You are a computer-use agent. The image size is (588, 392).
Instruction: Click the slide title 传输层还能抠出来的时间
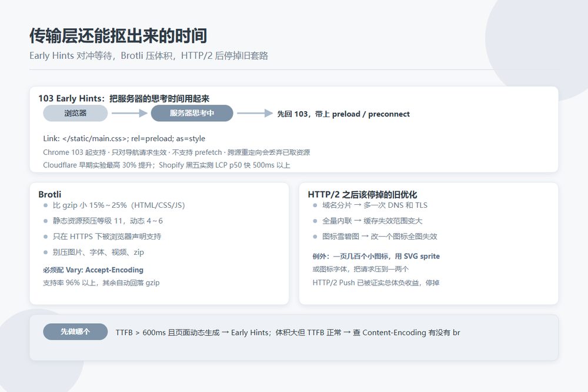coord(118,36)
